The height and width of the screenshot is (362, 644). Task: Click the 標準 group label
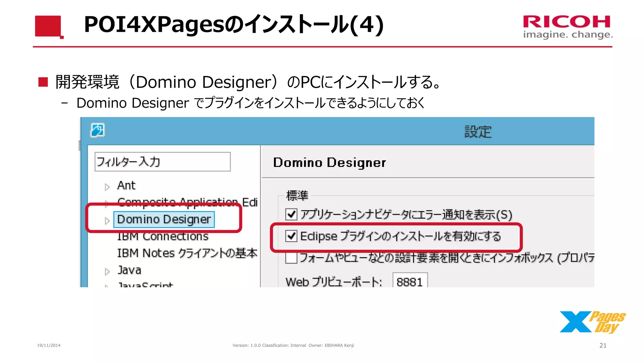tap(297, 195)
